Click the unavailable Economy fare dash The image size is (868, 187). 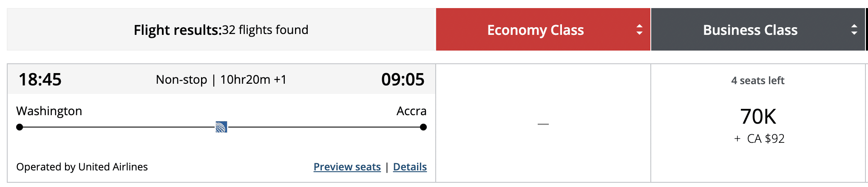[x=543, y=124]
